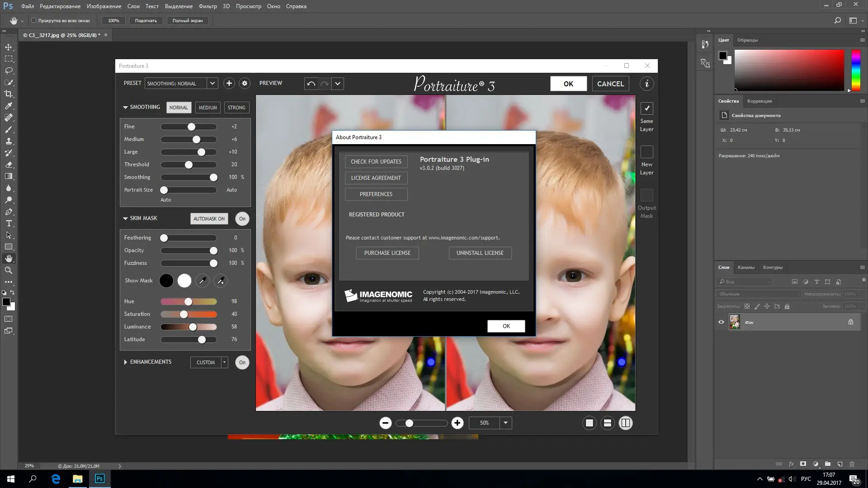Click the Check for Updates button

click(x=376, y=162)
